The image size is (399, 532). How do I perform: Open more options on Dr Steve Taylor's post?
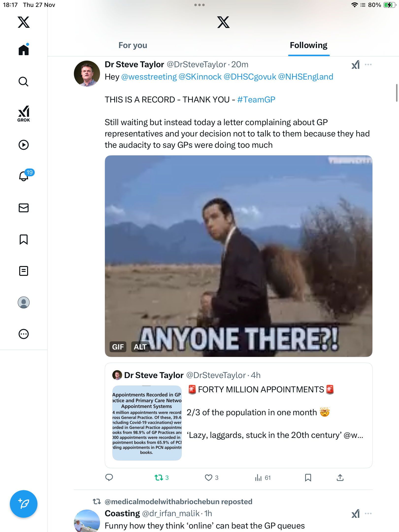click(368, 65)
